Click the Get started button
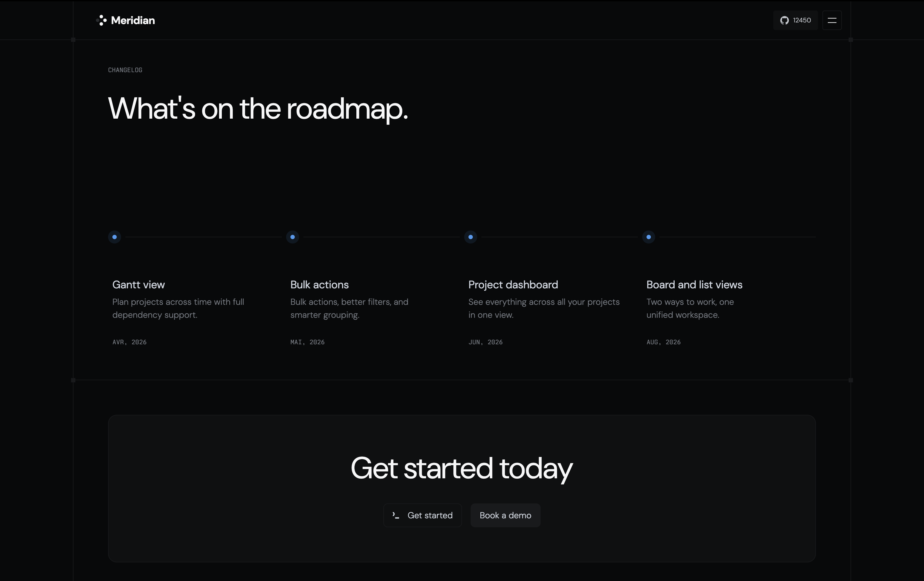924x581 pixels. click(423, 515)
